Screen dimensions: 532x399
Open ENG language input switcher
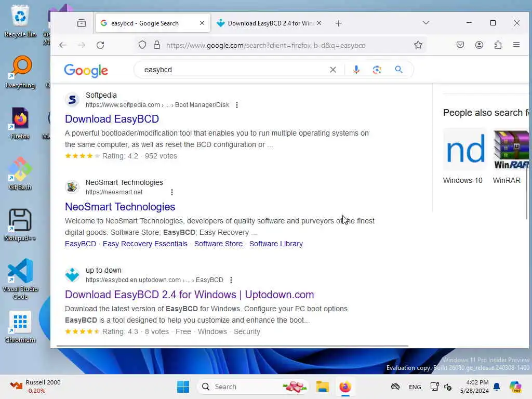(415, 387)
